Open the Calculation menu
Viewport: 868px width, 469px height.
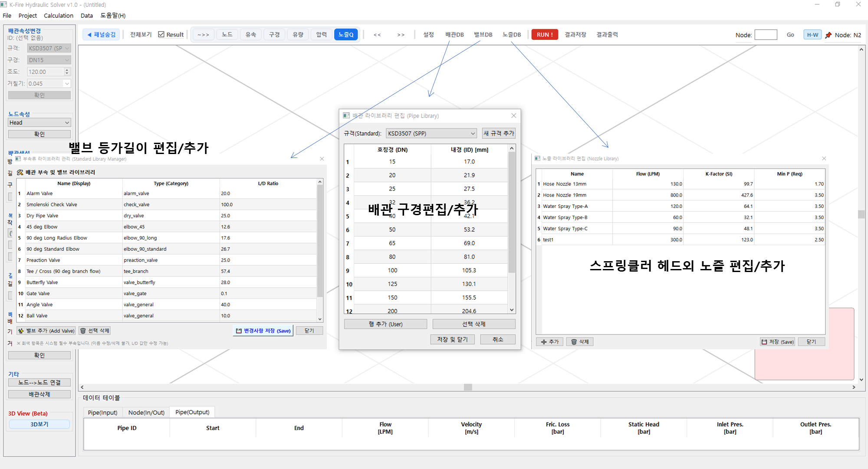click(x=58, y=16)
